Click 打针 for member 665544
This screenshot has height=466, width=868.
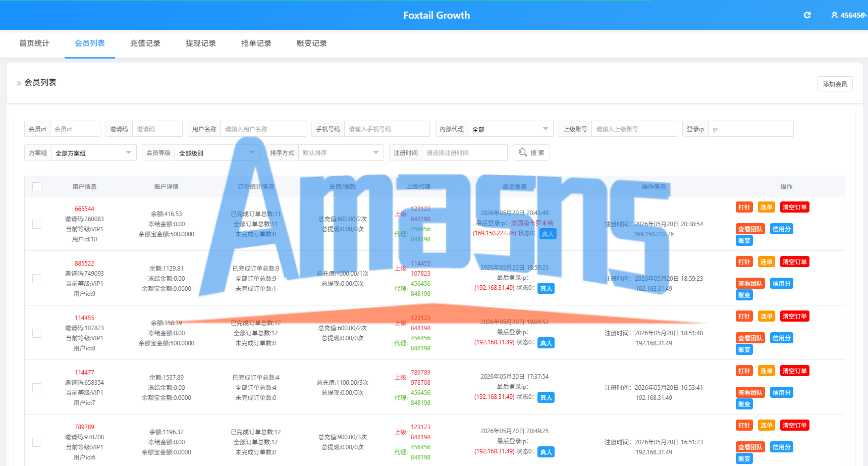[x=744, y=208]
